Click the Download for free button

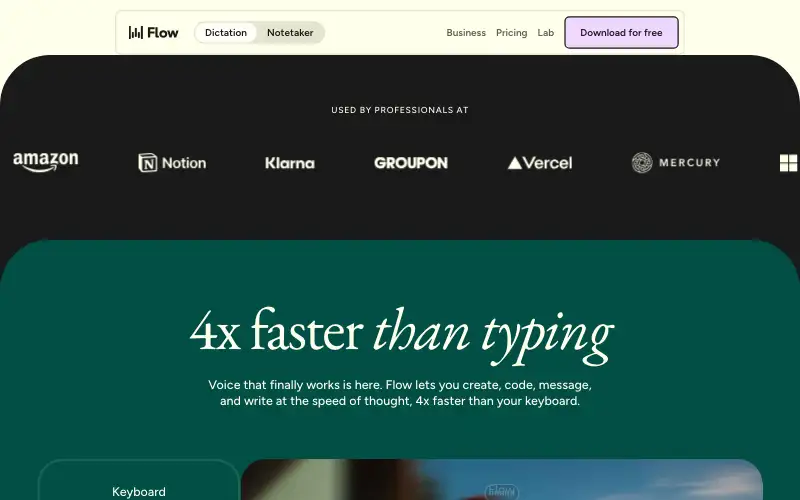click(x=621, y=33)
